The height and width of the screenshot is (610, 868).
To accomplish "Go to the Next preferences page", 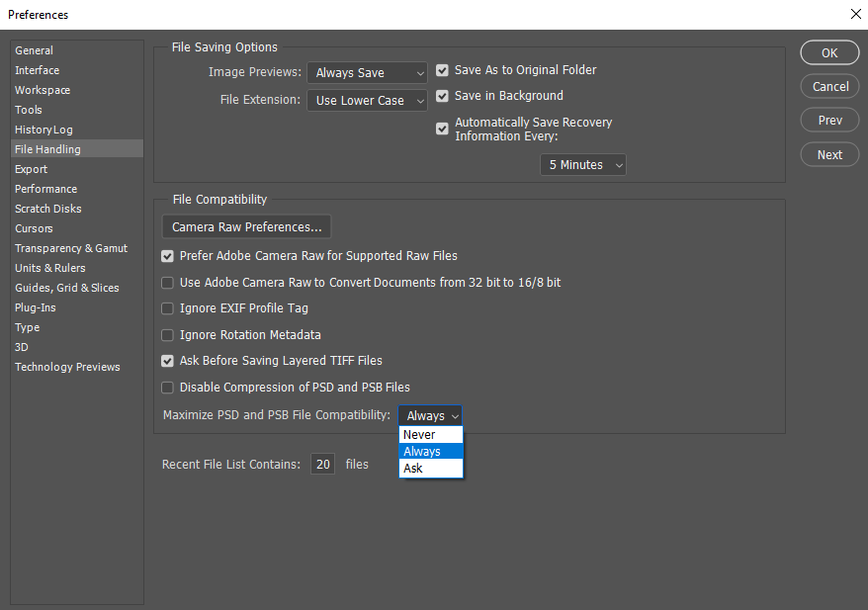I will [x=829, y=154].
